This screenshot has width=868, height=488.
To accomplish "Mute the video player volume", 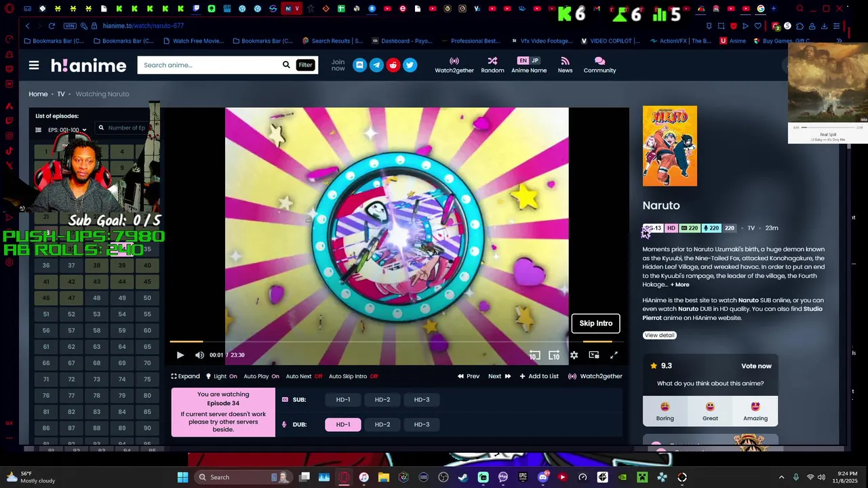I will point(199,355).
